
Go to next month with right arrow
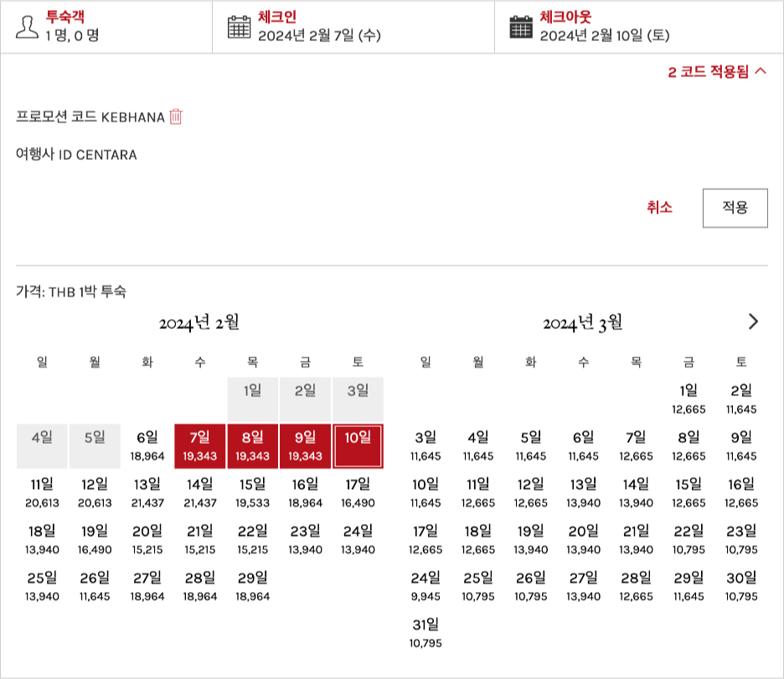click(753, 321)
